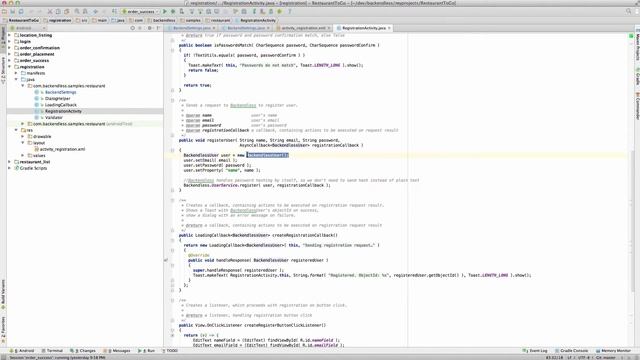This screenshot has height=360, width=640.
Task: Select RegistrationActivity breadcrumb in navigation bar
Action: [255, 20]
